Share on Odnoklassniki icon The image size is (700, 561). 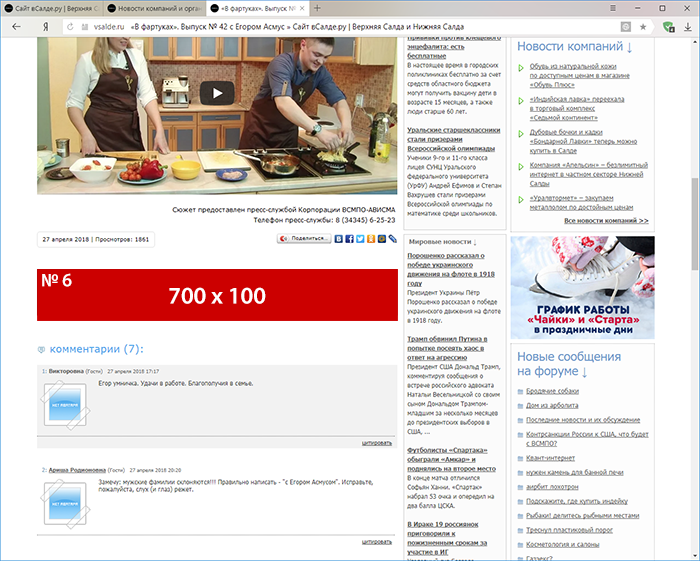tap(371, 239)
